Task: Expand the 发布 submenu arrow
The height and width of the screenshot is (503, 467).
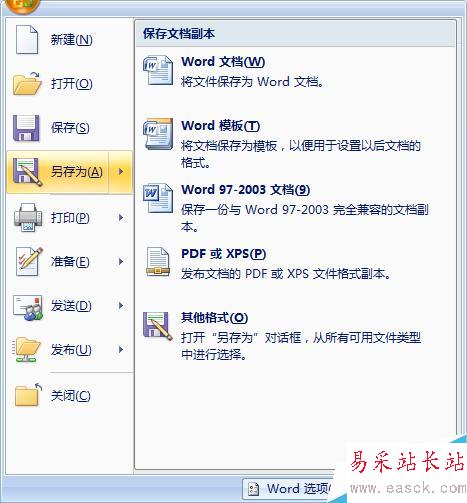Action: coord(121,350)
